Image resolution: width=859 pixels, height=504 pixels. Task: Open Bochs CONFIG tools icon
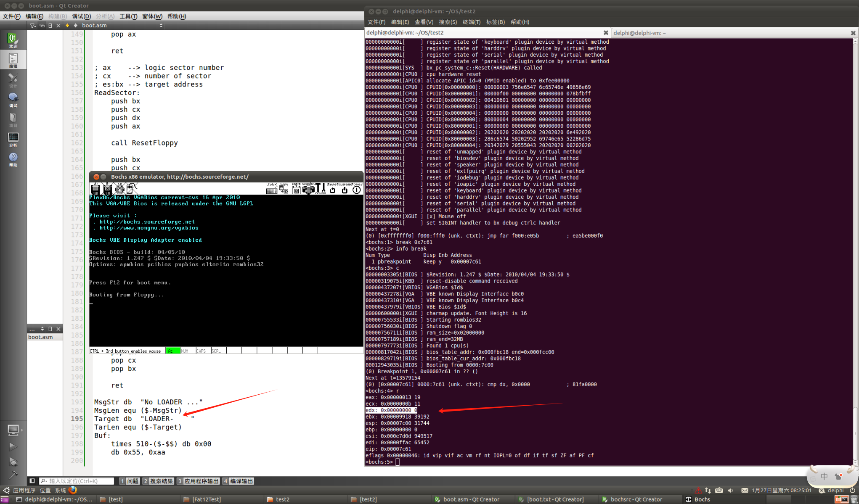point(321,189)
